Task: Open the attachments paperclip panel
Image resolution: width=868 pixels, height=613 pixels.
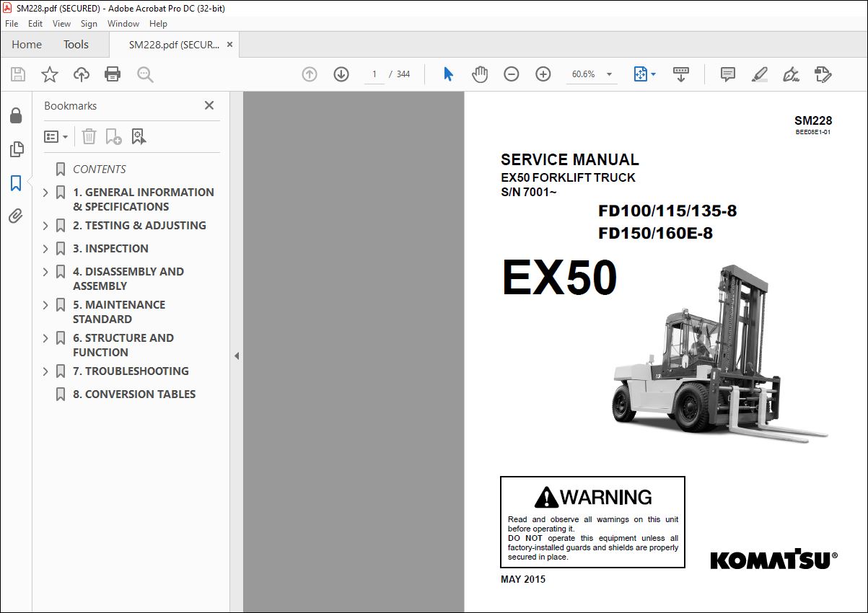Action: pos(16,216)
